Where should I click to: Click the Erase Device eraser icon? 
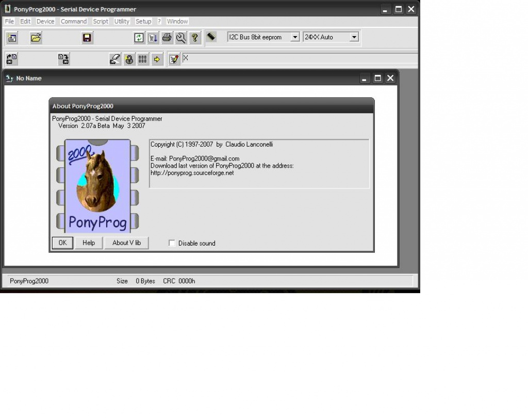(x=115, y=59)
